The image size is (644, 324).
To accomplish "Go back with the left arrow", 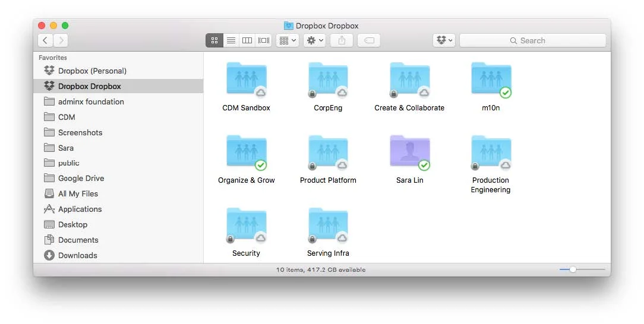I will [45, 40].
